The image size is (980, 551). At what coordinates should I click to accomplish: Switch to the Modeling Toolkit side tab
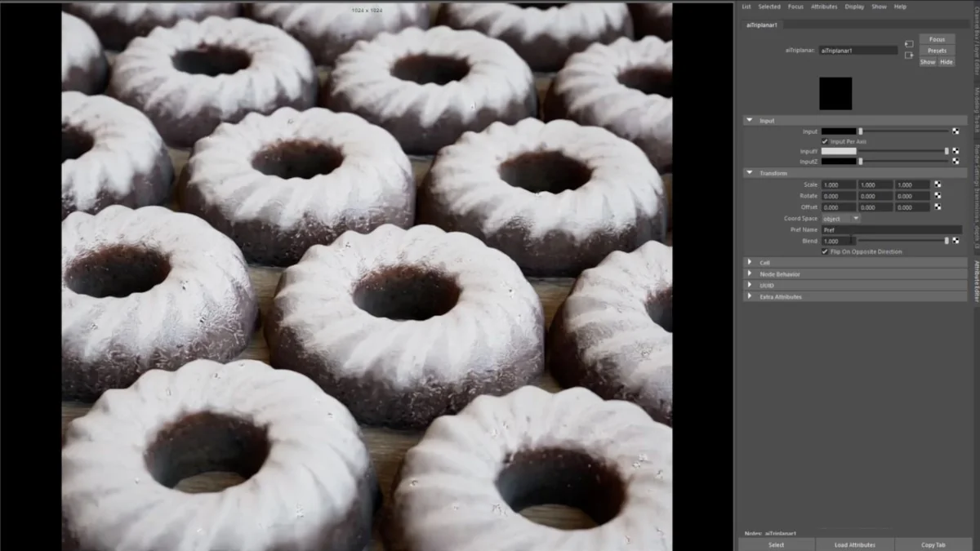[x=975, y=111]
